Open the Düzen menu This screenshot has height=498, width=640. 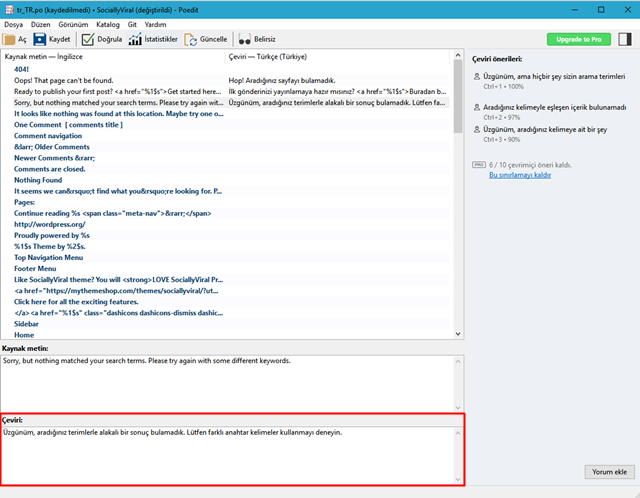pos(40,24)
